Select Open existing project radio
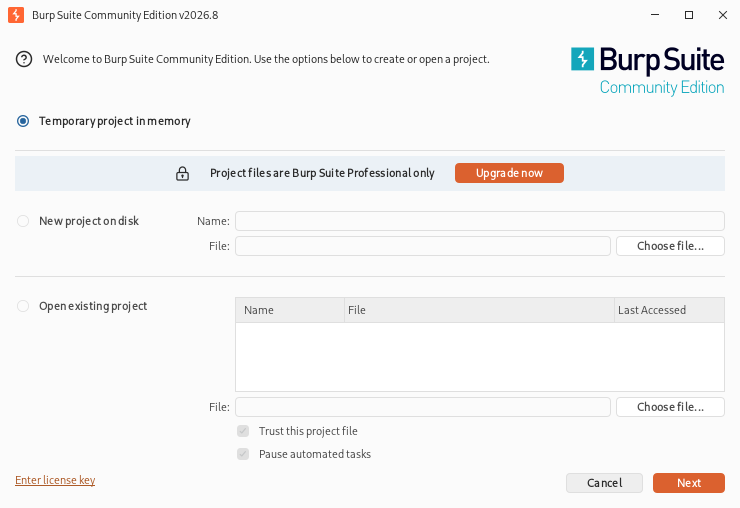 [x=23, y=306]
